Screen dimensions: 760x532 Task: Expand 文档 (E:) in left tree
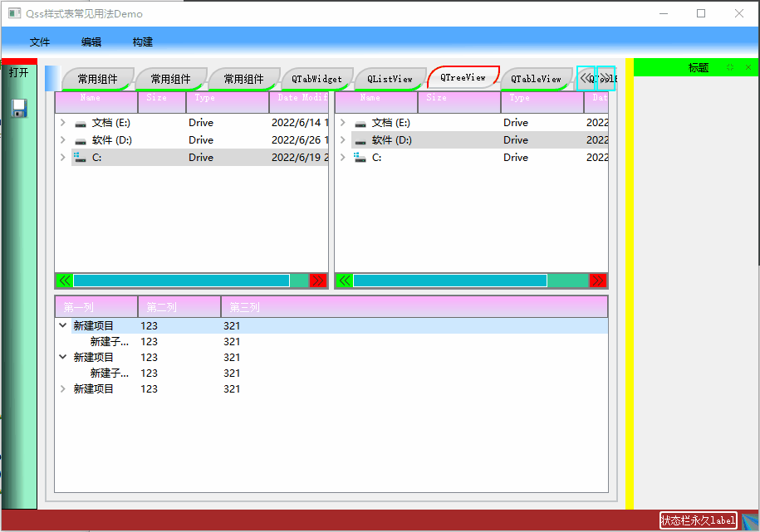[x=63, y=123]
